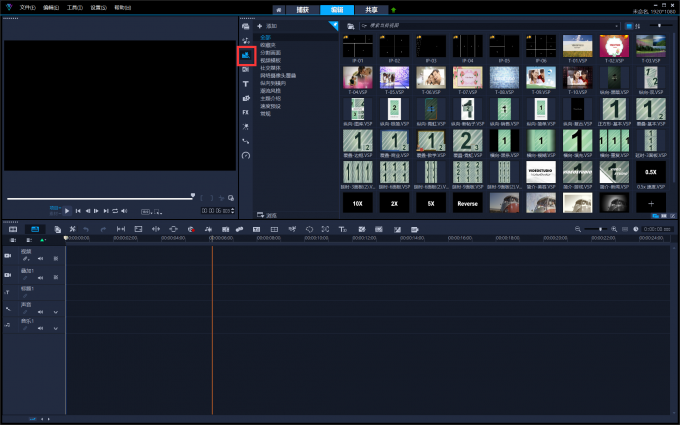Open the 文件 (File) menu
The width and height of the screenshot is (680, 425).
(x=27, y=7)
